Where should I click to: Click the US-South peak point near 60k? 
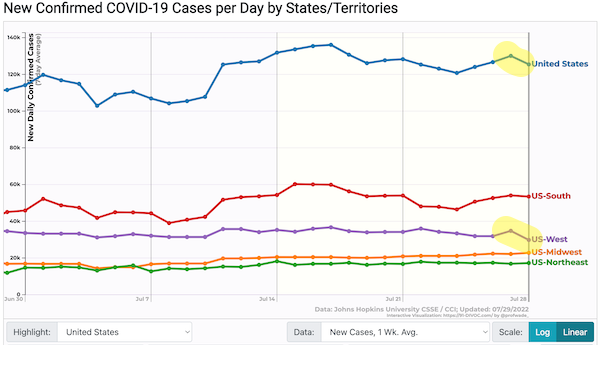[x=295, y=184]
